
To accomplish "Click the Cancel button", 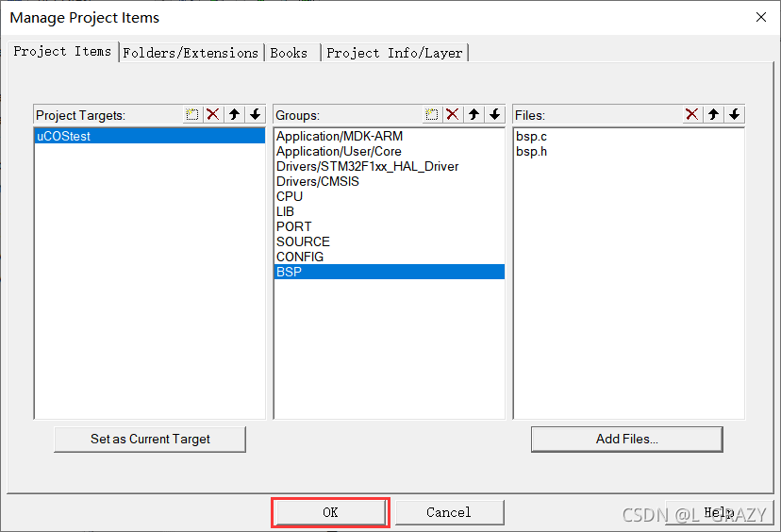I will click(x=449, y=512).
